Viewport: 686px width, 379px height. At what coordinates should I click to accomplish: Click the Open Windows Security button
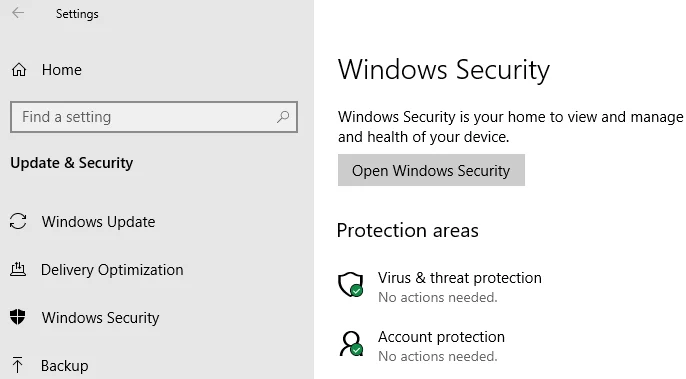point(431,170)
